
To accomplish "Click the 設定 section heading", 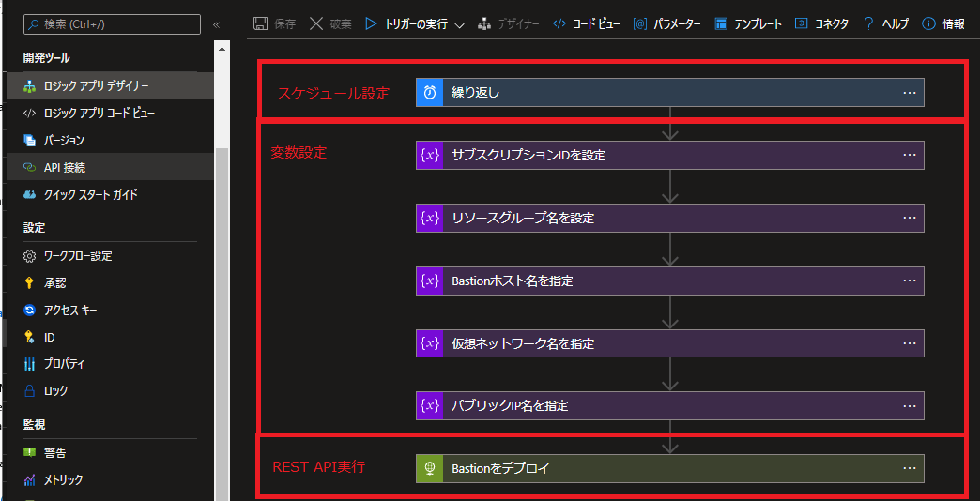I will [x=34, y=228].
